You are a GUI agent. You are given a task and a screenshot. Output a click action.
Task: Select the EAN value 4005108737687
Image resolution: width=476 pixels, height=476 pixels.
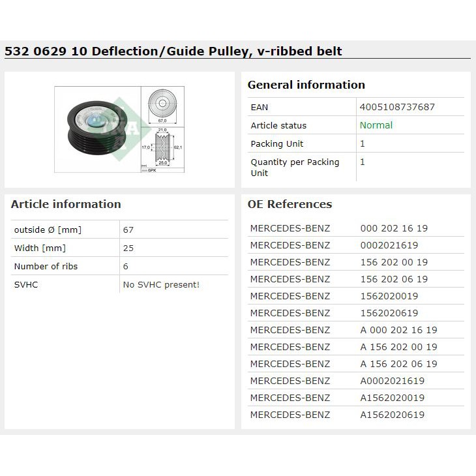pos(397,107)
